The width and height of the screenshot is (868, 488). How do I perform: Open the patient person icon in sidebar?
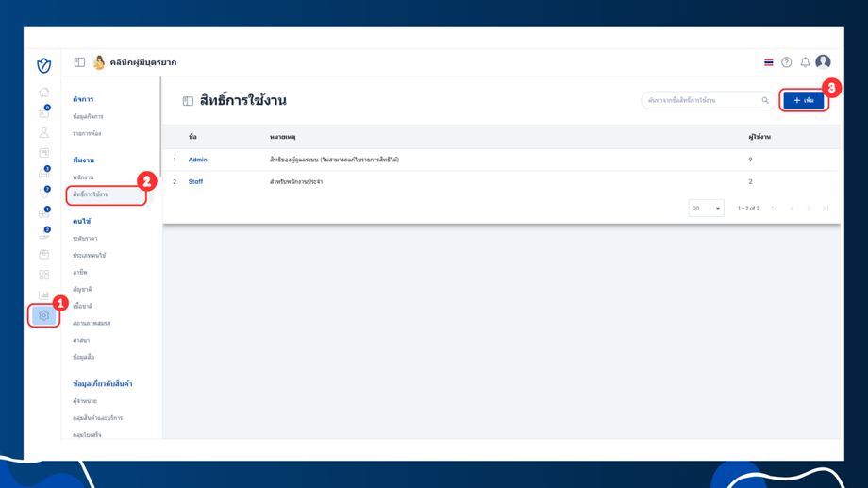[43, 133]
